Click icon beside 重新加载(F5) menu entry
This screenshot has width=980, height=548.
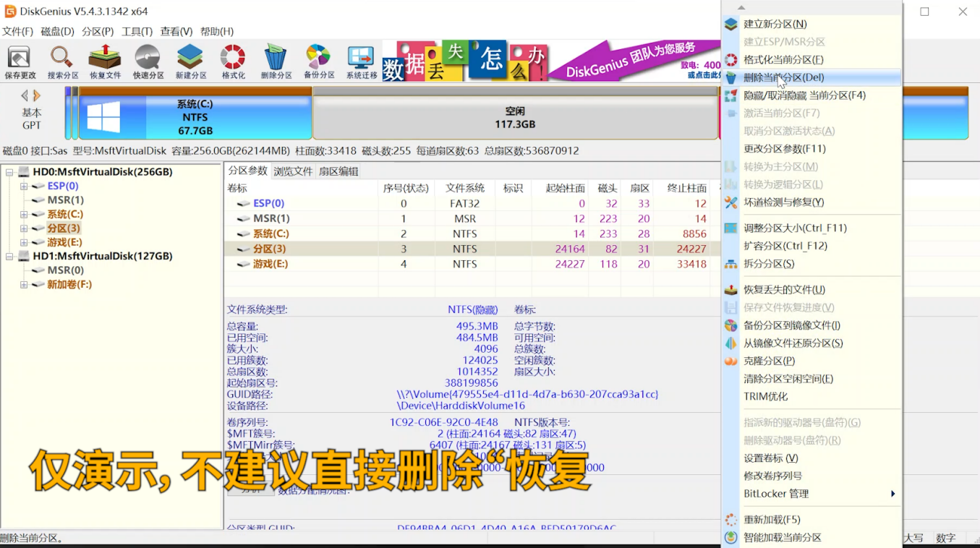click(731, 519)
